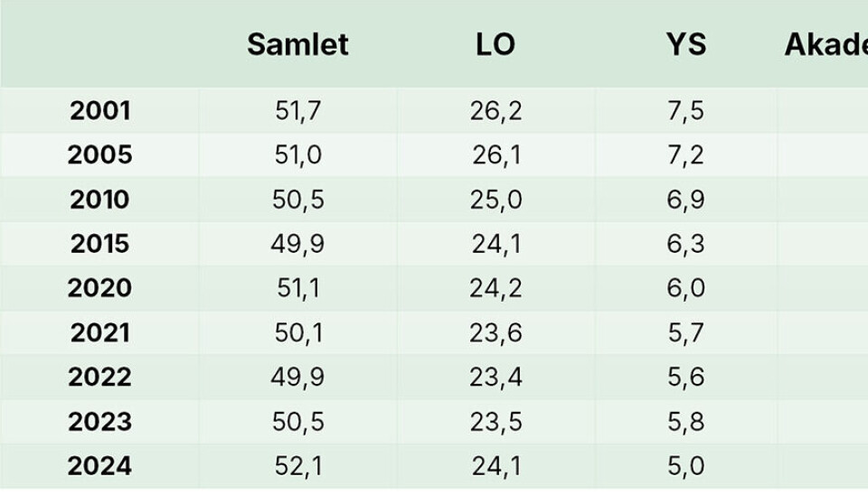Select the 2021 row label
Screen dimensions: 868x495
99,332
